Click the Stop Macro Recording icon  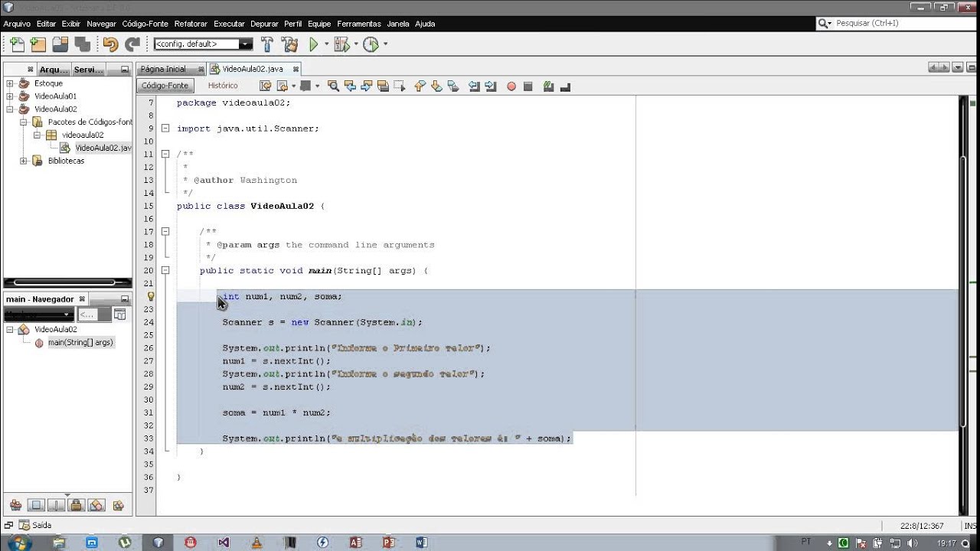(528, 86)
